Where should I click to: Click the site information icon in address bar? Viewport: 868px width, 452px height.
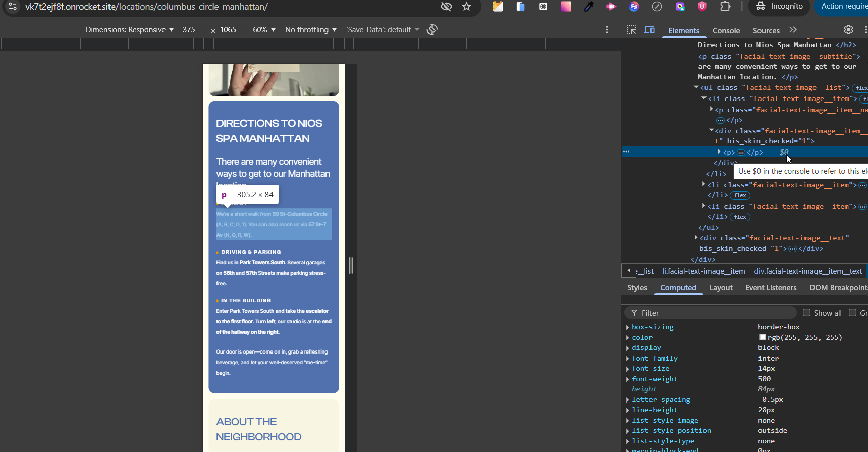pos(13,7)
